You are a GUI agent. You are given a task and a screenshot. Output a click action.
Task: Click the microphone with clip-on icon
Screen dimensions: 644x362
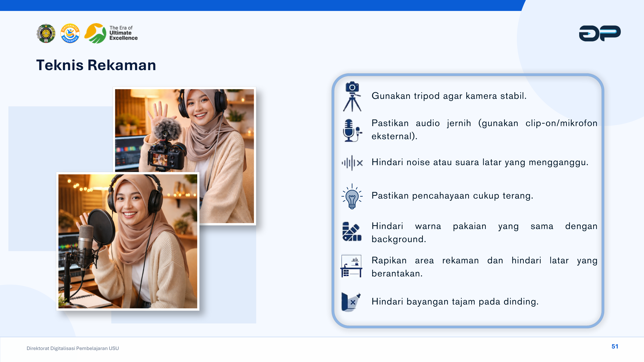pos(352,130)
